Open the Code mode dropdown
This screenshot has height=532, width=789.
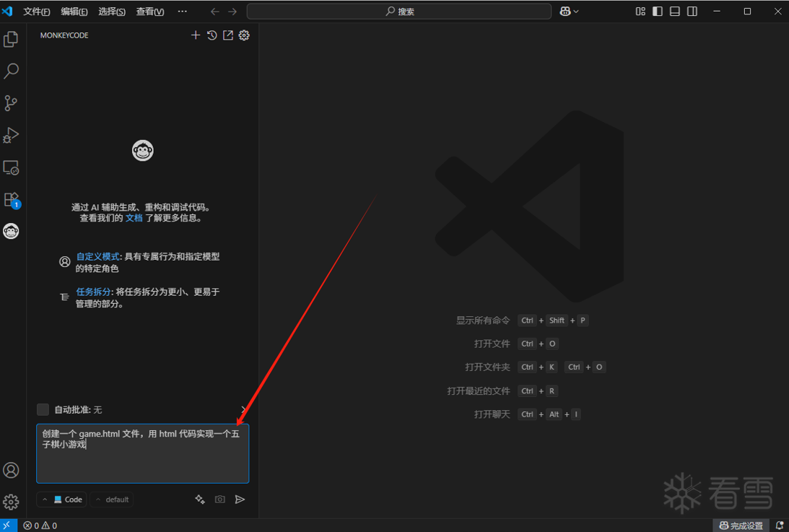coord(62,500)
